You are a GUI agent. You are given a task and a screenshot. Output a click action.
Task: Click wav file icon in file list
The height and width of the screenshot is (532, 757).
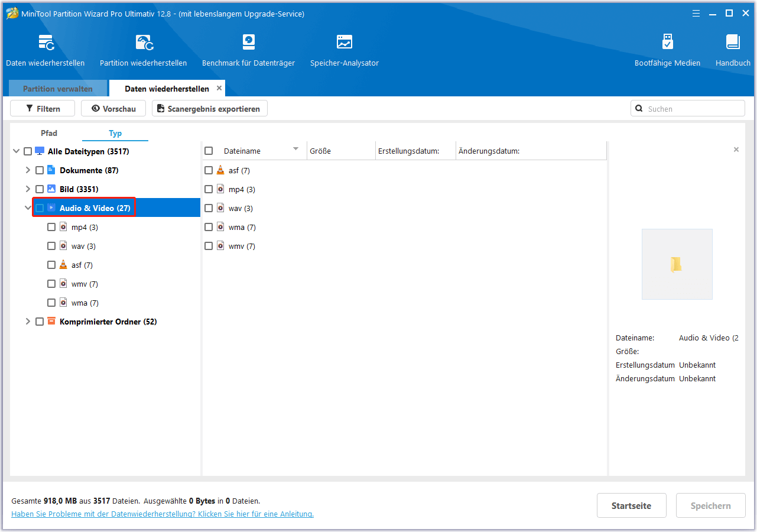pyautogui.click(x=220, y=208)
